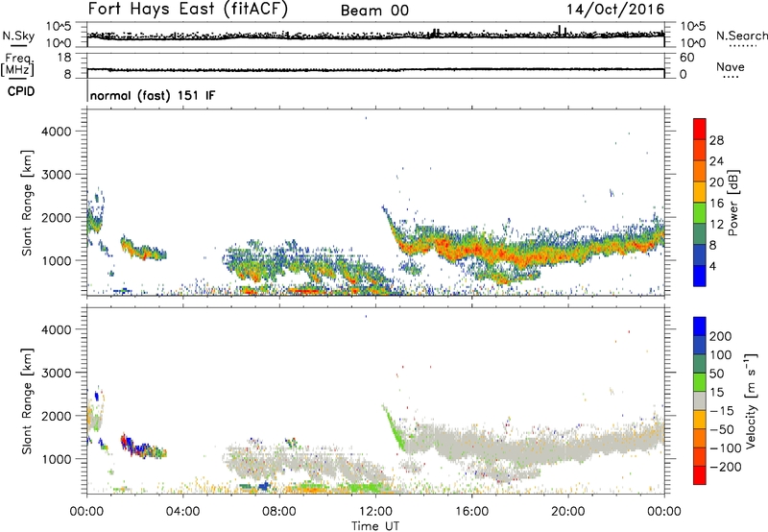This screenshot has height=532, width=768.
Task: Select 'Slant Range [km]' label of velocity panel
Action: pyautogui.click(x=28, y=400)
